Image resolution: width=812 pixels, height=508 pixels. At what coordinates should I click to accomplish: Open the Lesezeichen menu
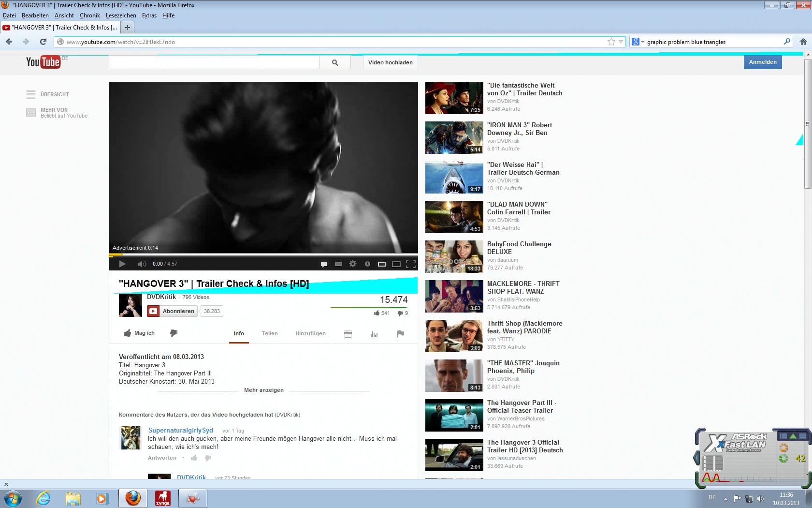[121, 15]
